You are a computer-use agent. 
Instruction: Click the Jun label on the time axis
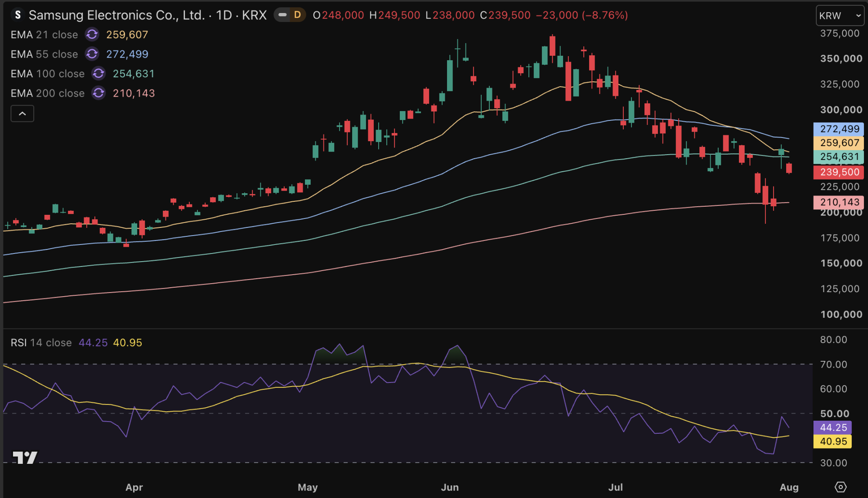tap(450, 487)
